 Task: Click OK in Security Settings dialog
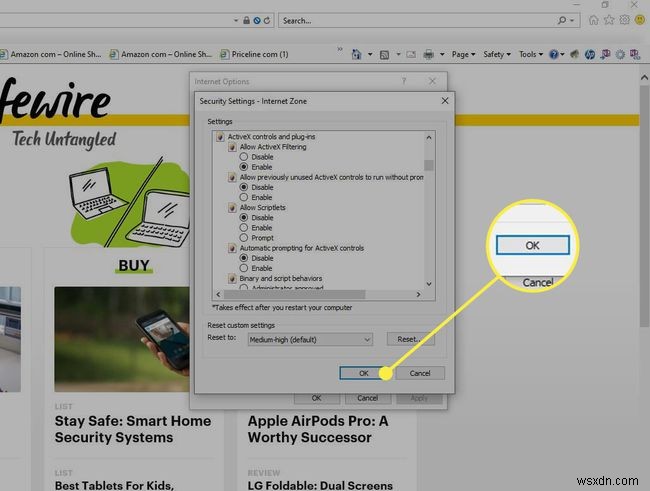(x=364, y=373)
